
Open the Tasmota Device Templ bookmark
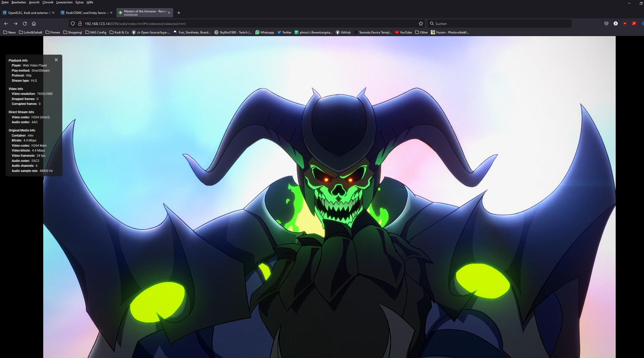(x=373, y=32)
